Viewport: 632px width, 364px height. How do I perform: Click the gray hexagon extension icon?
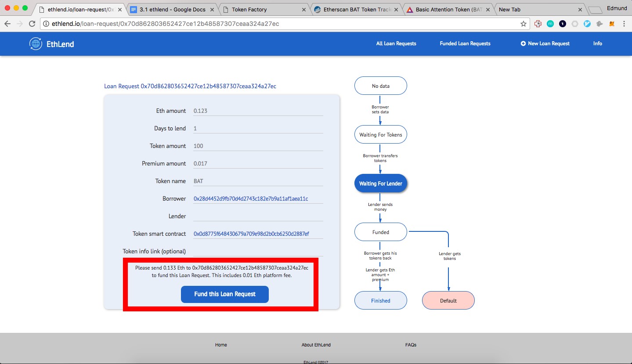pyautogui.click(x=575, y=24)
